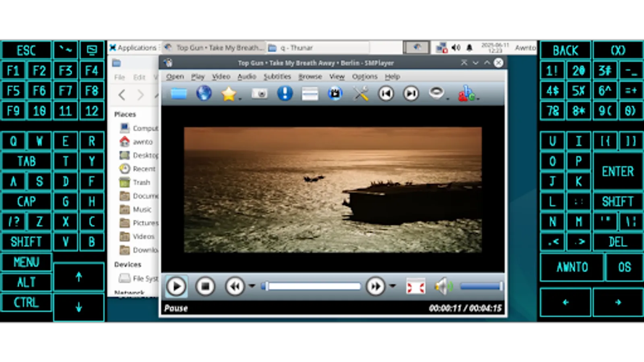Open the playlist toolbar icon
Image resolution: width=644 pixels, height=362 pixels.
(x=310, y=93)
